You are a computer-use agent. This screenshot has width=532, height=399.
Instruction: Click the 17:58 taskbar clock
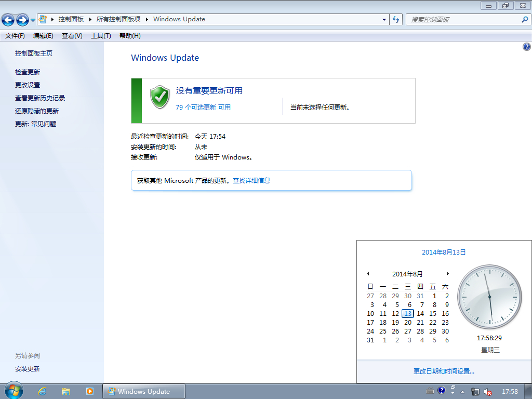510,392
